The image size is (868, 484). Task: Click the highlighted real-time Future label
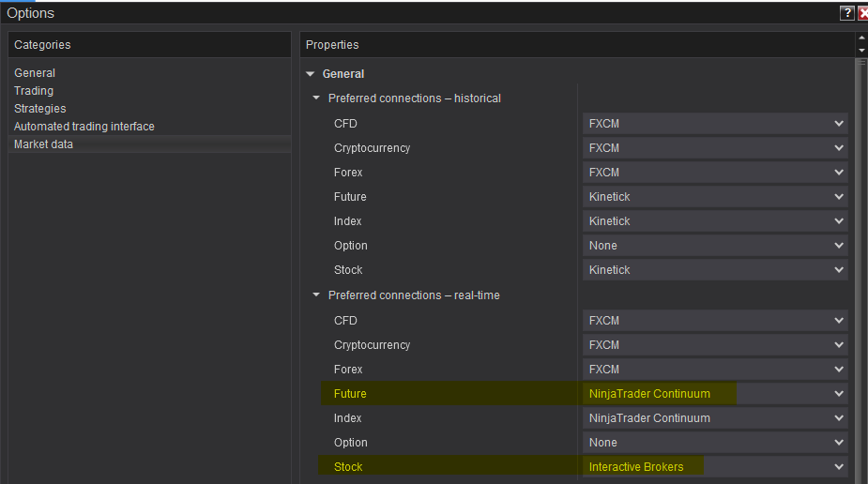[350, 393]
